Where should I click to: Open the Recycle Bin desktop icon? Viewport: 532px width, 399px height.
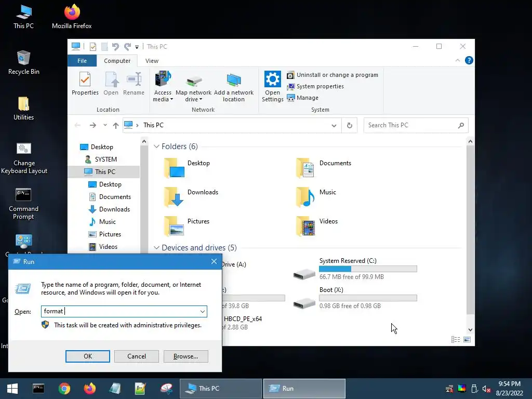pos(23,62)
